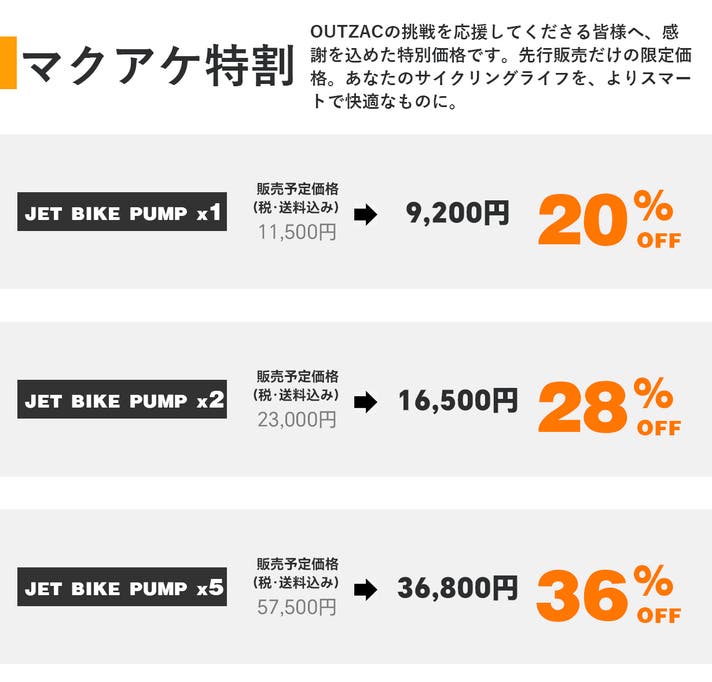Click the 9,200円 special price
Image resolution: width=712 pixels, height=682 pixels.
click(458, 213)
